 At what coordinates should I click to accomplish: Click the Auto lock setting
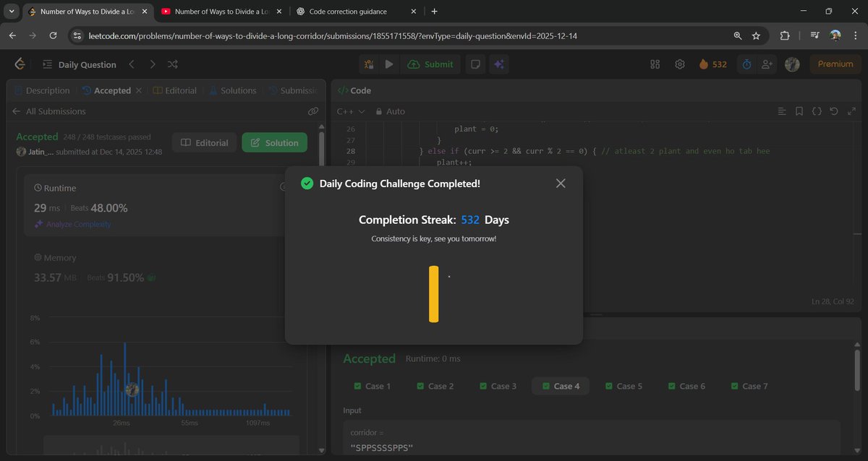(391, 111)
